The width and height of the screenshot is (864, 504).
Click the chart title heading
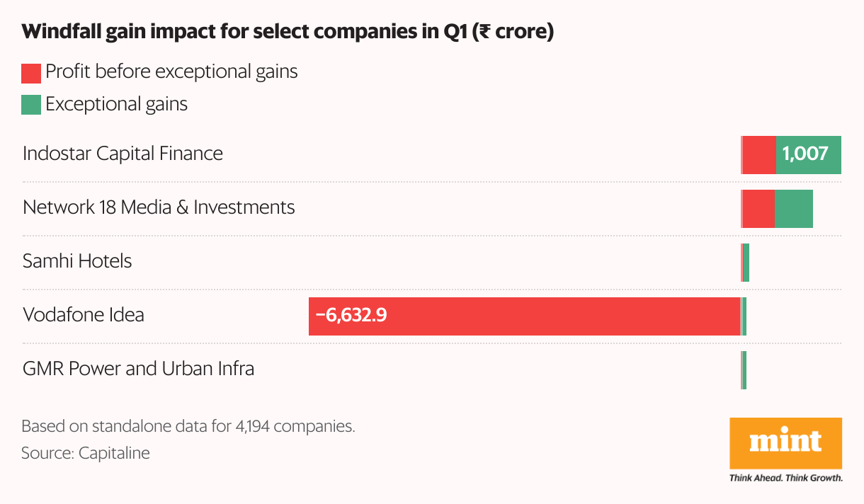point(288,33)
